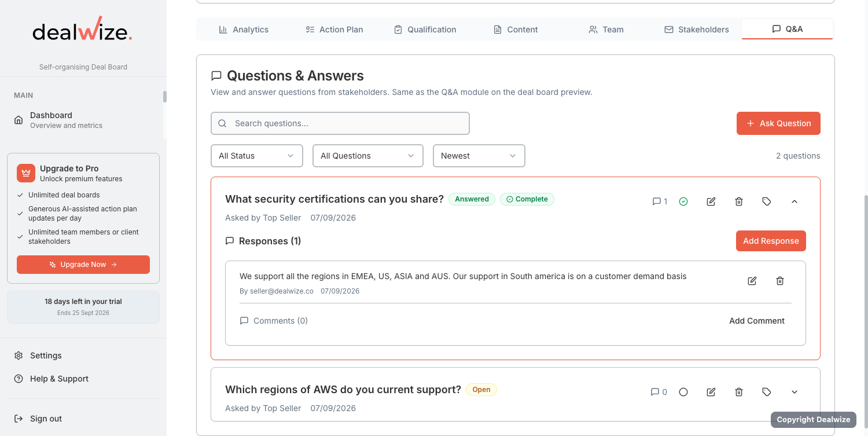
Task: Click the Copyright Dealwize label
Action: click(x=813, y=420)
